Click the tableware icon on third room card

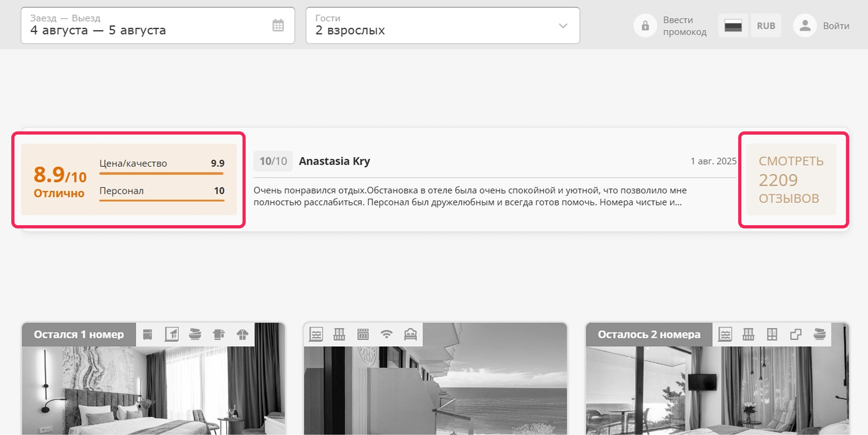click(819, 335)
